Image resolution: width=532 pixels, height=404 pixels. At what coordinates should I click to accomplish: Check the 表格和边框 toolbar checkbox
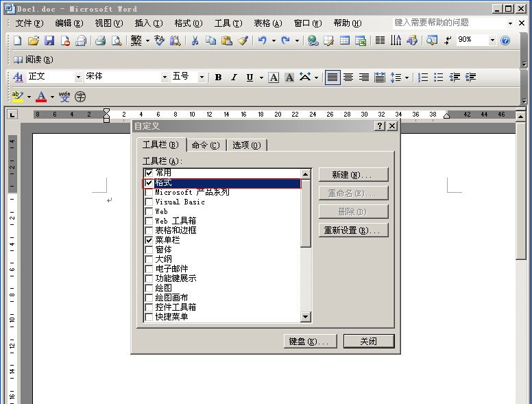point(149,231)
